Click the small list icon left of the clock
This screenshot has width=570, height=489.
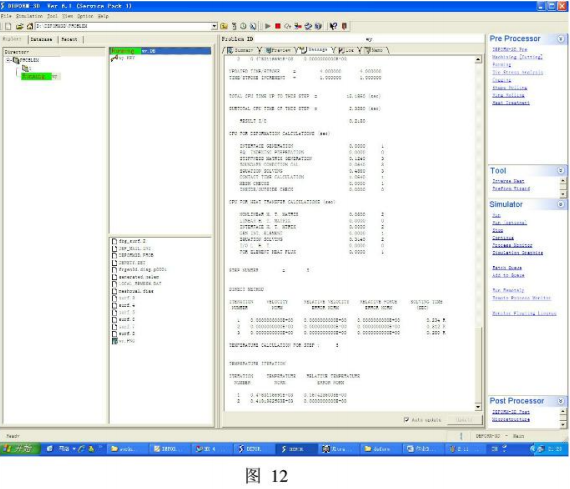[x=234, y=26]
